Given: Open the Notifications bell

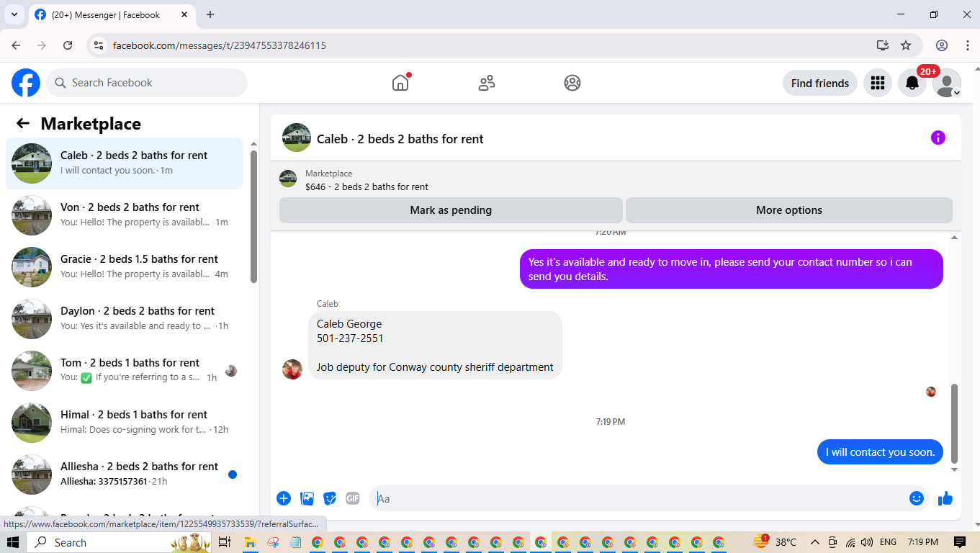Looking at the screenshot, I should tap(912, 83).
